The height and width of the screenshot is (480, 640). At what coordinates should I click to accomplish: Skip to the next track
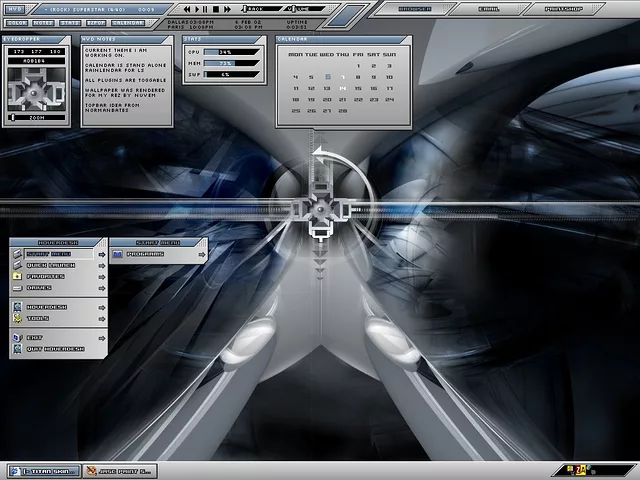(228, 8)
